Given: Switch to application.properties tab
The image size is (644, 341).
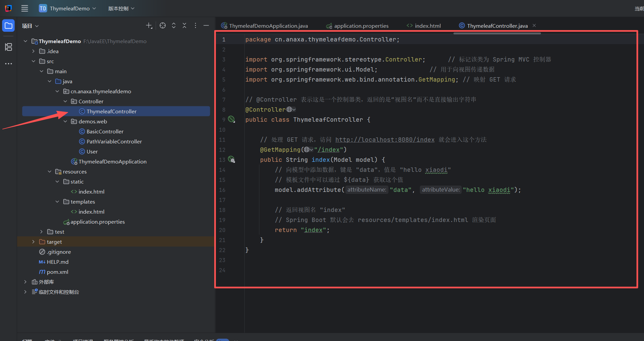Looking at the screenshot, I should tap(357, 26).
